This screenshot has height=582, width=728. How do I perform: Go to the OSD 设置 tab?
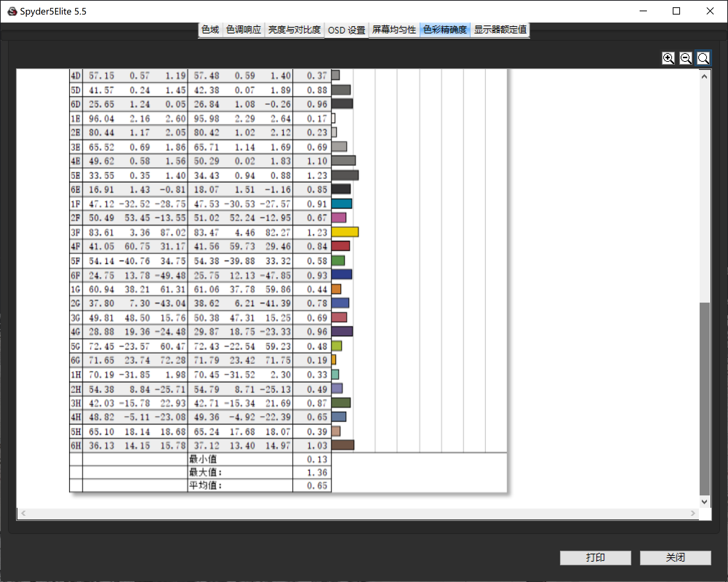[x=346, y=30]
